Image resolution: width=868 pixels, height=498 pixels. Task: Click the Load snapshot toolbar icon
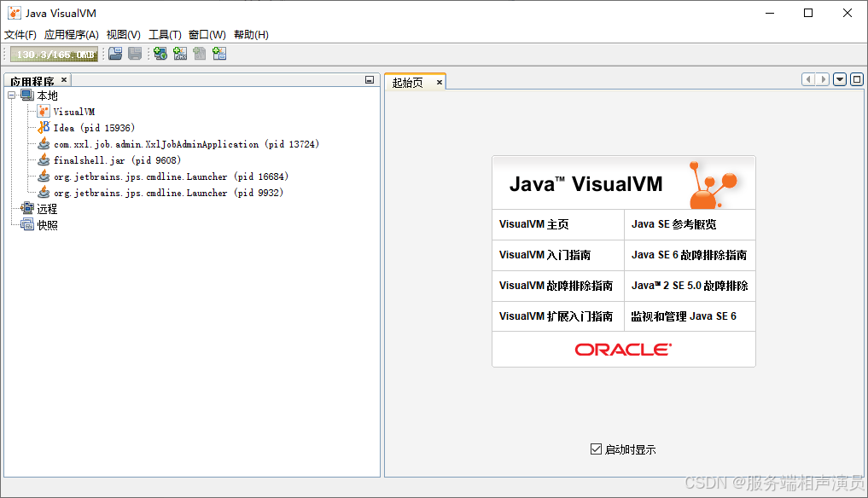pos(115,54)
